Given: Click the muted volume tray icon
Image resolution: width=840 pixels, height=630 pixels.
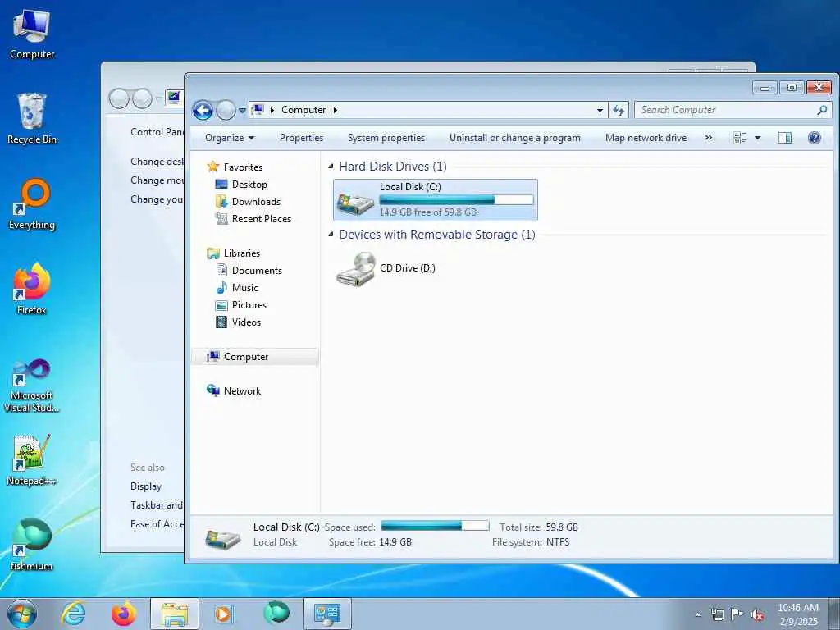Looking at the screenshot, I should [x=757, y=614].
